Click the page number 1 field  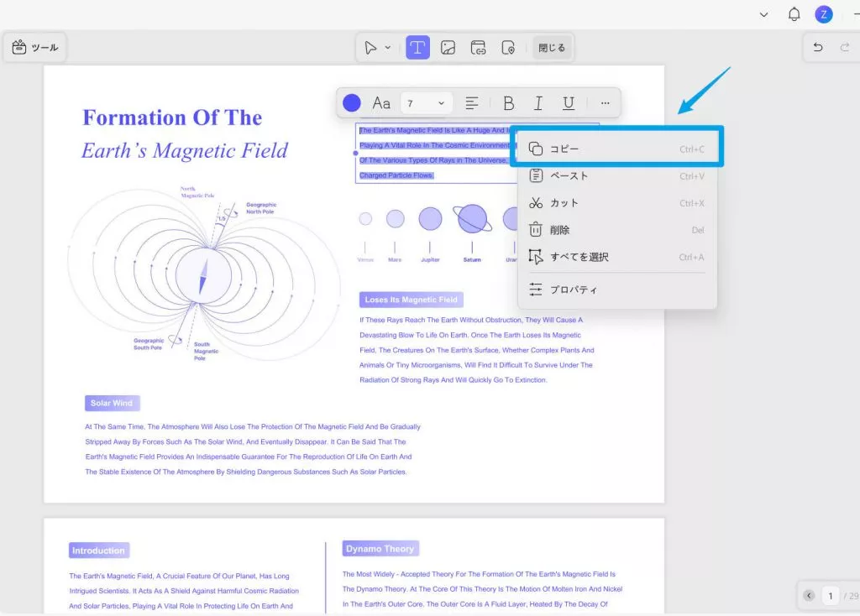click(831, 596)
